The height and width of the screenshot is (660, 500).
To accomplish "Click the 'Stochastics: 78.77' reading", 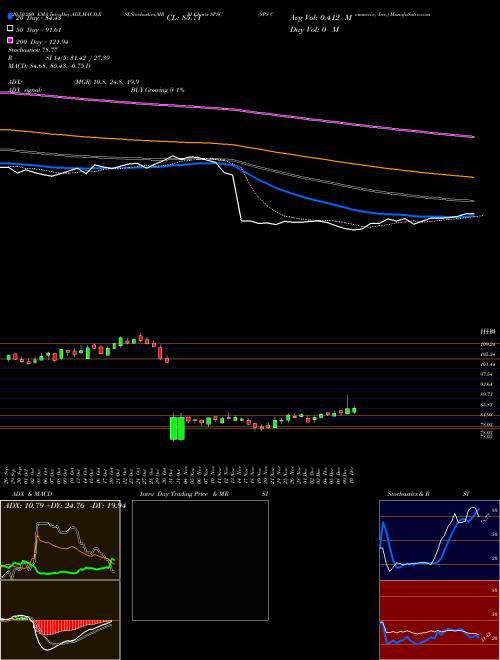I will pos(33,50).
